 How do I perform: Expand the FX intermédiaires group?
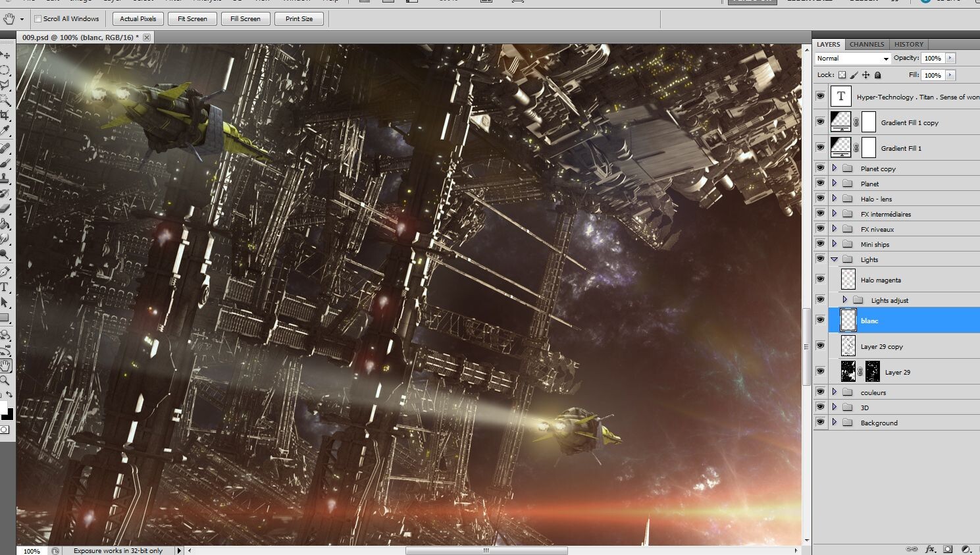pyautogui.click(x=835, y=213)
